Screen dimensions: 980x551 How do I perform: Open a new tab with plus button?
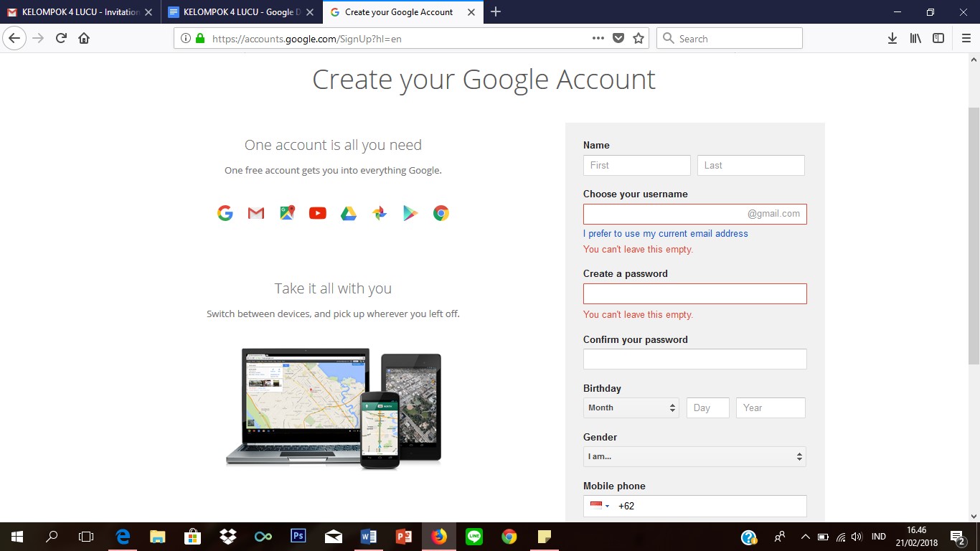click(x=496, y=12)
